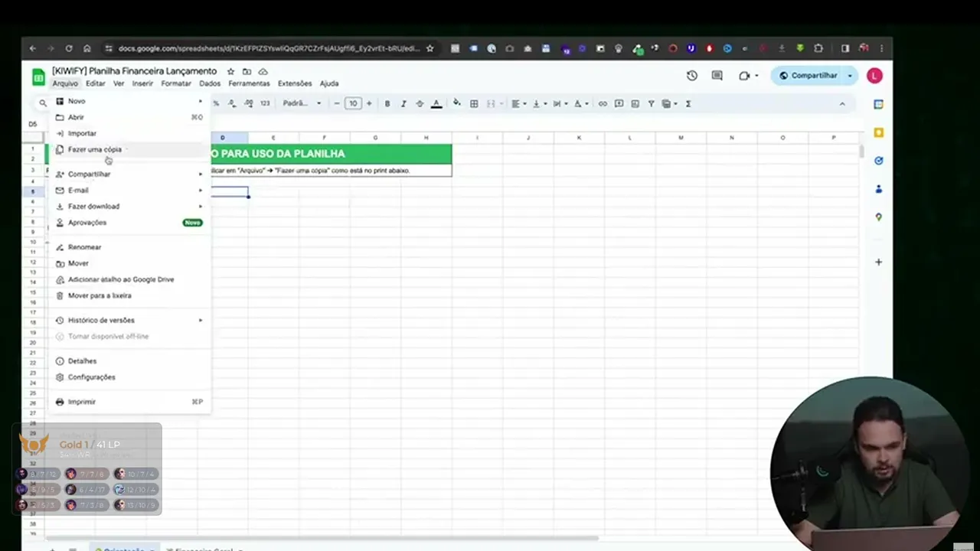Check the cloud save status icon
The height and width of the screenshot is (551, 980).
[x=263, y=71]
